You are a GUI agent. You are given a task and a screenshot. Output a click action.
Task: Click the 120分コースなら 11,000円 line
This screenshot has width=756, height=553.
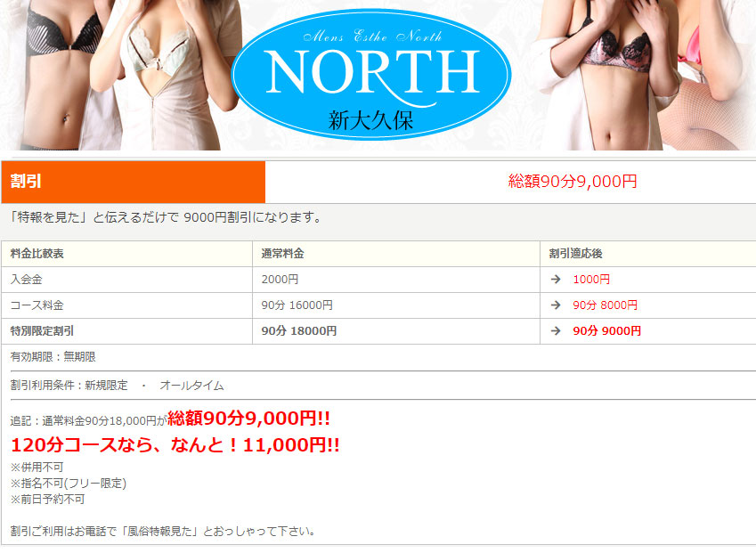[175, 445]
